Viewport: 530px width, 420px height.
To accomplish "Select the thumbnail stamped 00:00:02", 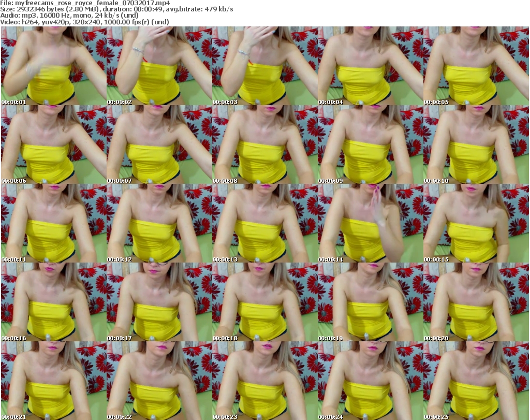I will 159,66.
